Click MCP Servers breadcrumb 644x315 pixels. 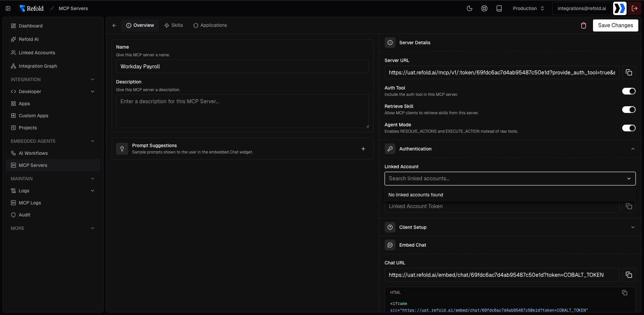[x=73, y=8]
